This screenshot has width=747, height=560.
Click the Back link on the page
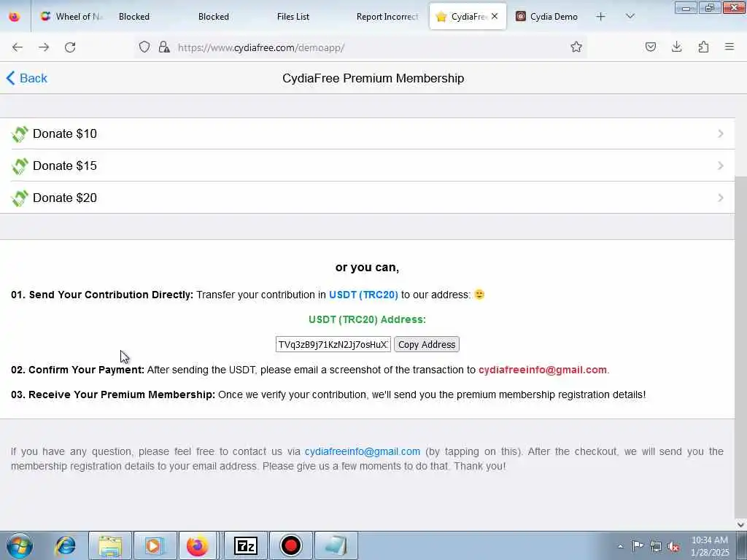coord(27,78)
